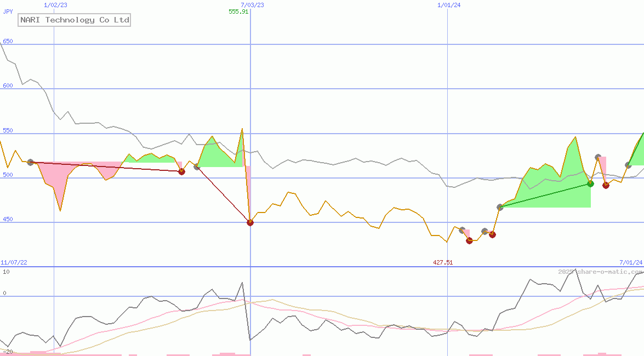Click the red marker on the early downtrend line
Image resolution: width=644 pixels, height=356 pixels.
tap(181, 171)
